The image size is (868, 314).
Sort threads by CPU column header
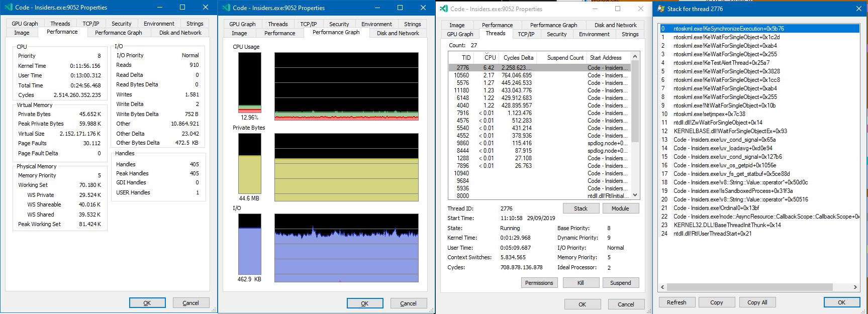click(485, 58)
